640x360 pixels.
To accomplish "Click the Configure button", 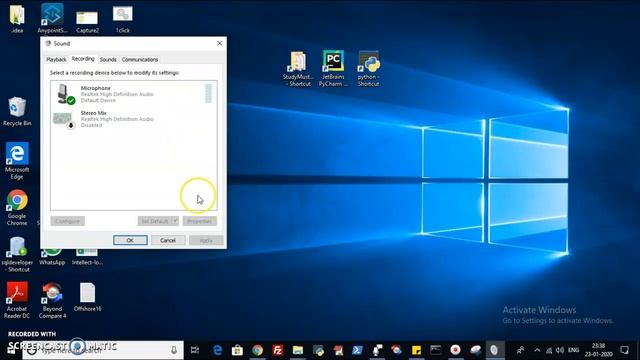I will [x=68, y=221].
